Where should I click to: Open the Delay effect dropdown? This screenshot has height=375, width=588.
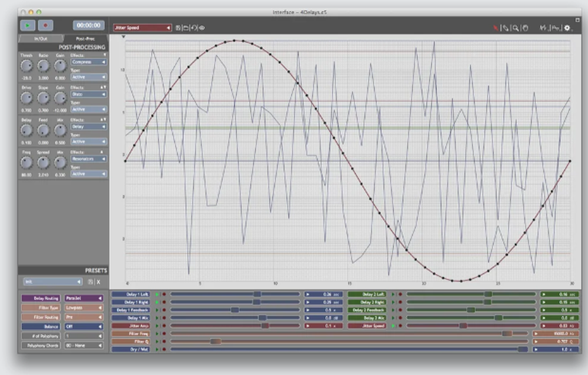point(89,127)
